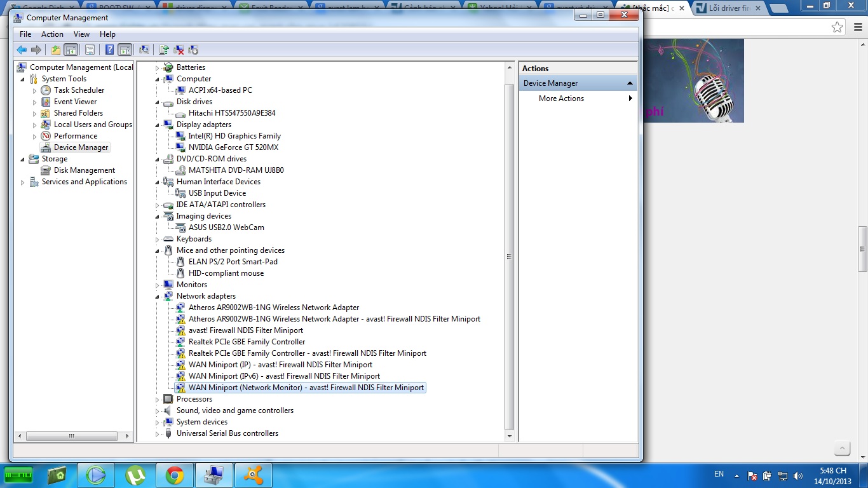Select Event Viewer in console tree
Screen dimensions: 868x488
(75, 102)
